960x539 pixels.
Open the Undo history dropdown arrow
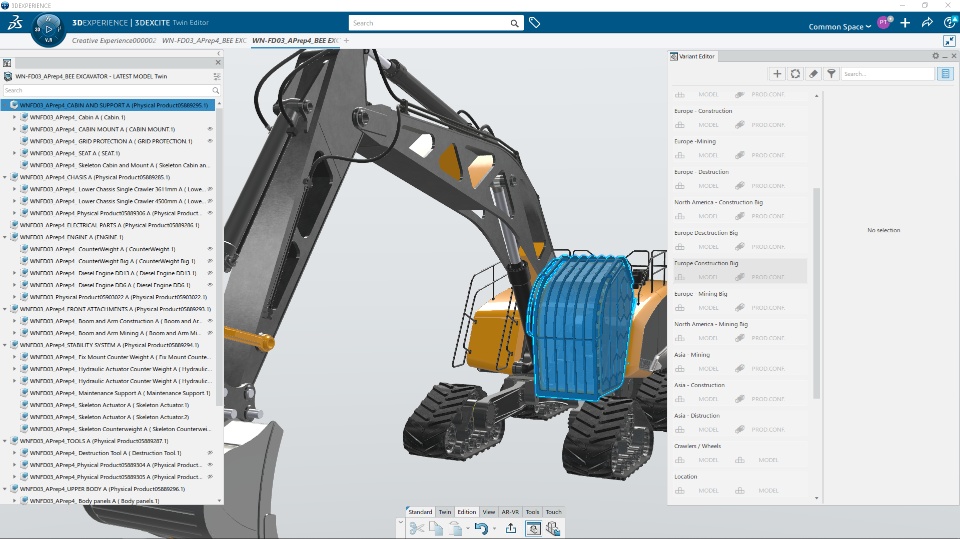(493, 529)
